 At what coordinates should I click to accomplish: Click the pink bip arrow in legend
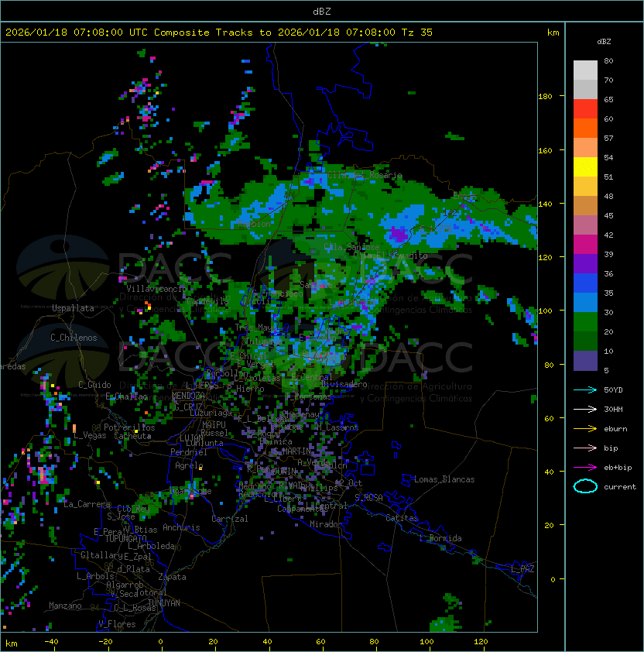tap(585, 448)
